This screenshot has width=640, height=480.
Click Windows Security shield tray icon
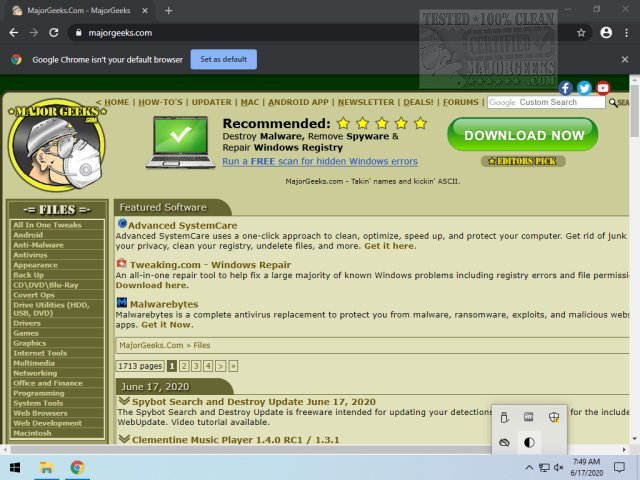[x=554, y=417]
